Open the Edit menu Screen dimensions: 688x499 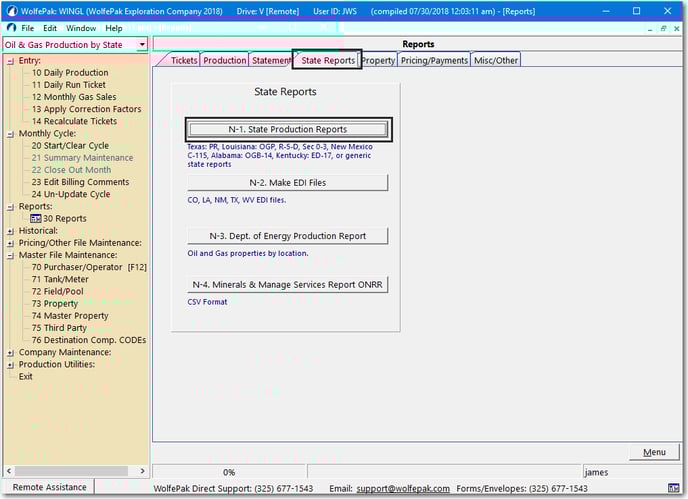click(50, 28)
